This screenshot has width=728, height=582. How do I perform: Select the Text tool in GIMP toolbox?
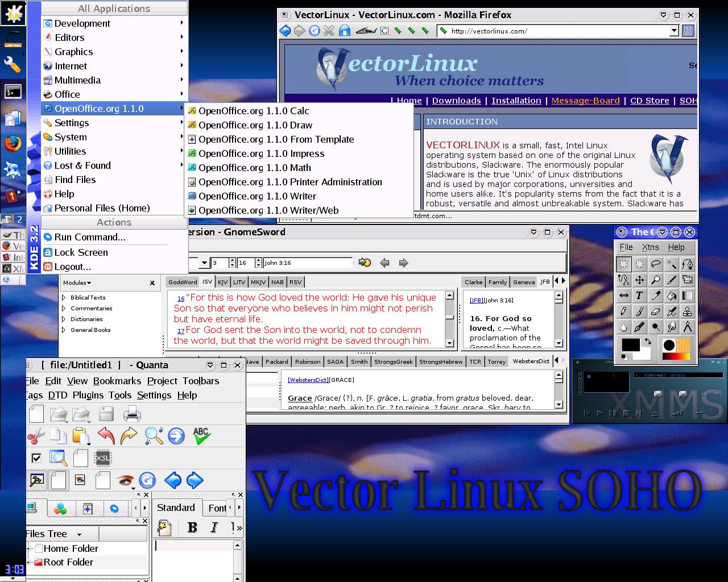(x=640, y=296)
